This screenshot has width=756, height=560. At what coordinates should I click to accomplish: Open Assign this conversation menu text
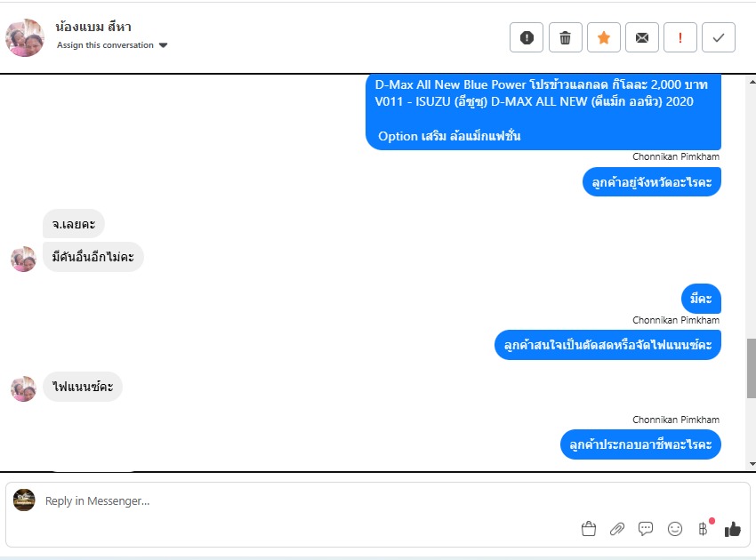coord(105,44)
